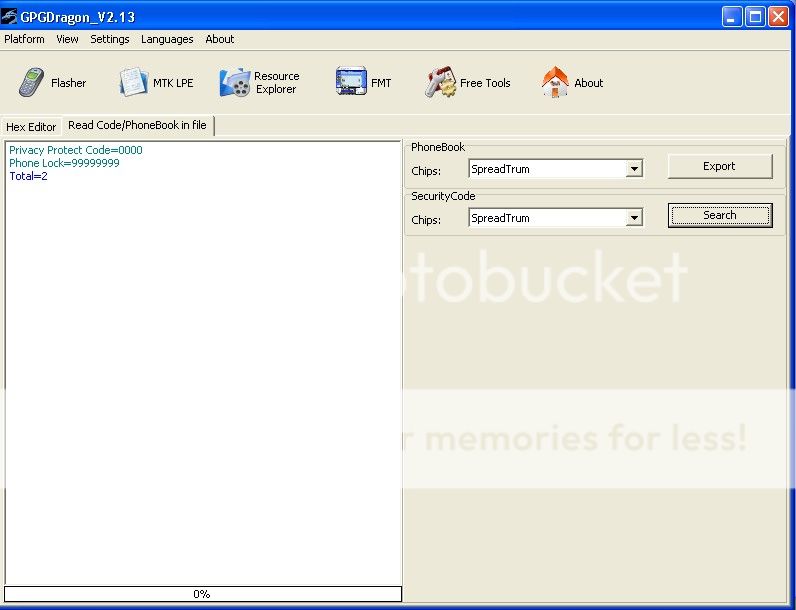This screenshot has height=610, width=796.
Task: Click the SecurityCode SpreadTrum combo box field
Action: coord(555,218)
